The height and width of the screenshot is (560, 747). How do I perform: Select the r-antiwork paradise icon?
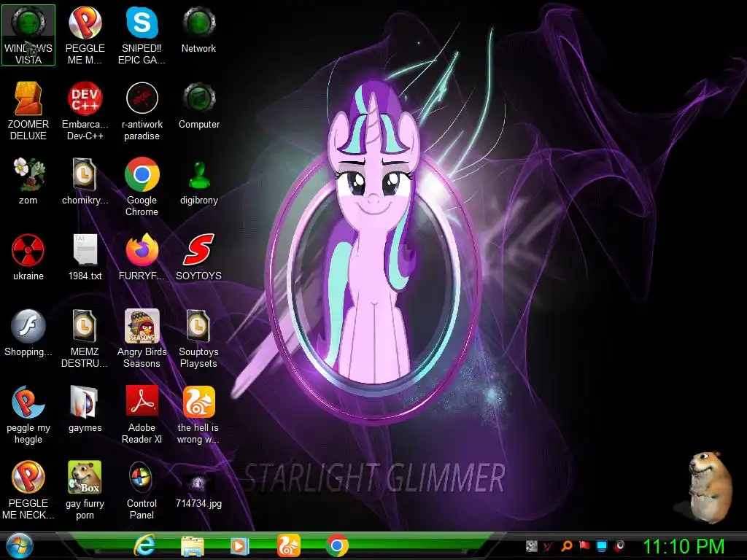pos(142,111)
